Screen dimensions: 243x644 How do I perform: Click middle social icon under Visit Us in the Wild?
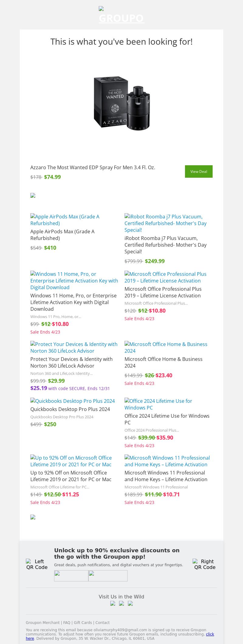click(x=122, y=604)
